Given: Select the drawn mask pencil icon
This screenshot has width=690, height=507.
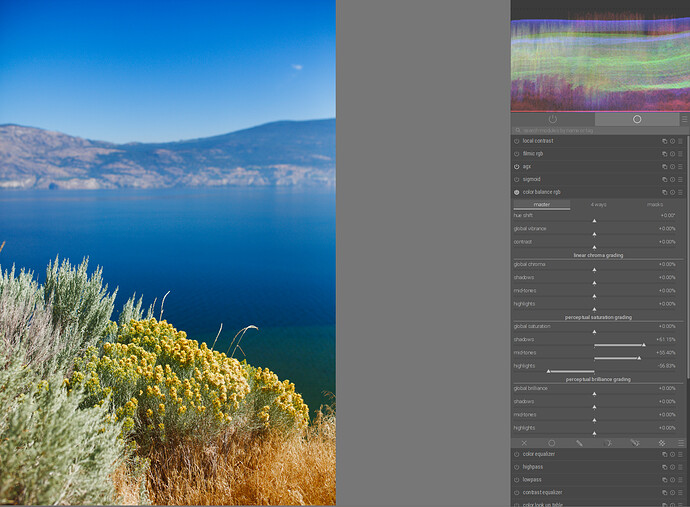Looking at the screenshot, I should click(x=579, y=443).
